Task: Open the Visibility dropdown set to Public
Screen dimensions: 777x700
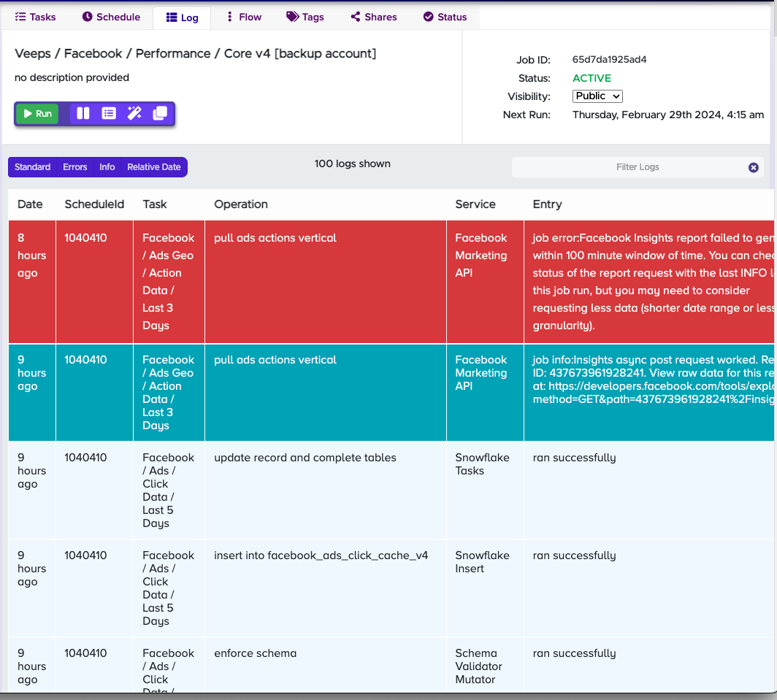Action: click(x=597, y=96)
